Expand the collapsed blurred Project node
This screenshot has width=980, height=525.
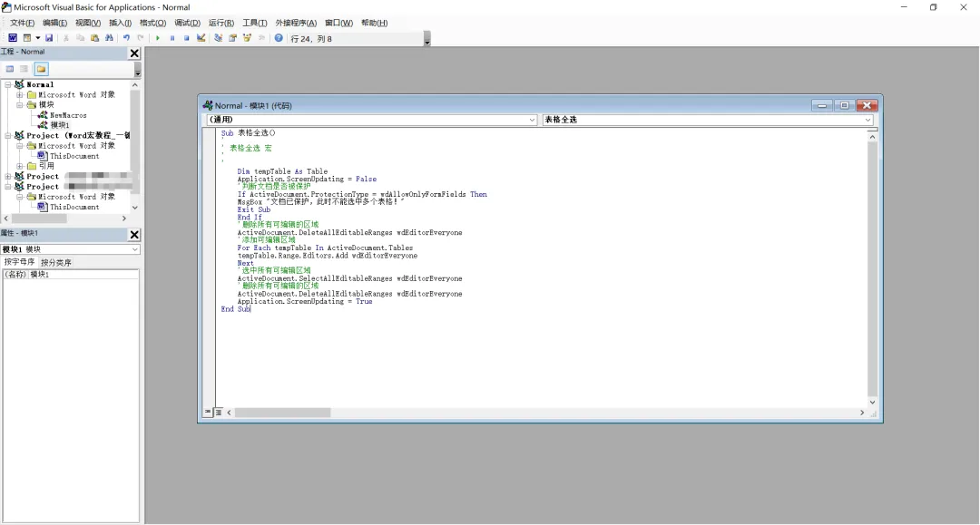8,177
